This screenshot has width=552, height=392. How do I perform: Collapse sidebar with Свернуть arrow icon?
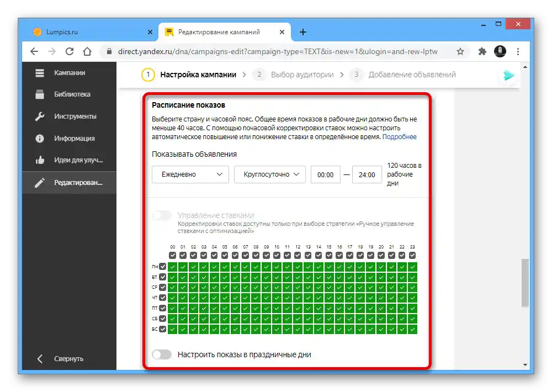click(40, 359)
